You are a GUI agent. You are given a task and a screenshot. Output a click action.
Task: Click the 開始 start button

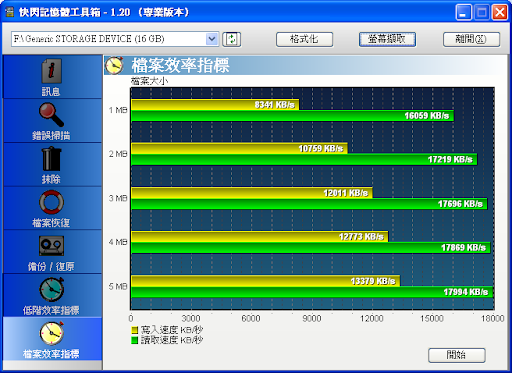[x=456, y=355]
